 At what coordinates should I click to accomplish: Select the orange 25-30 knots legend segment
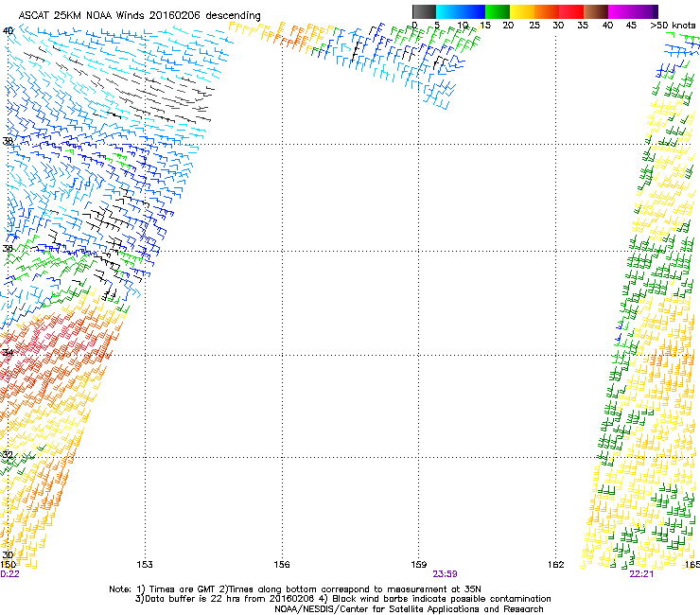click(547, 11)
